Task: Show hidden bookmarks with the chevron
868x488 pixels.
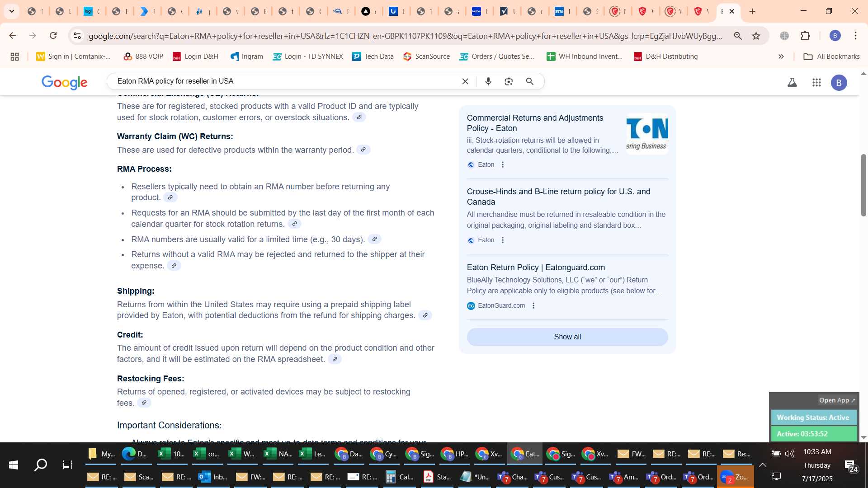Action: (x=781, y=56)
